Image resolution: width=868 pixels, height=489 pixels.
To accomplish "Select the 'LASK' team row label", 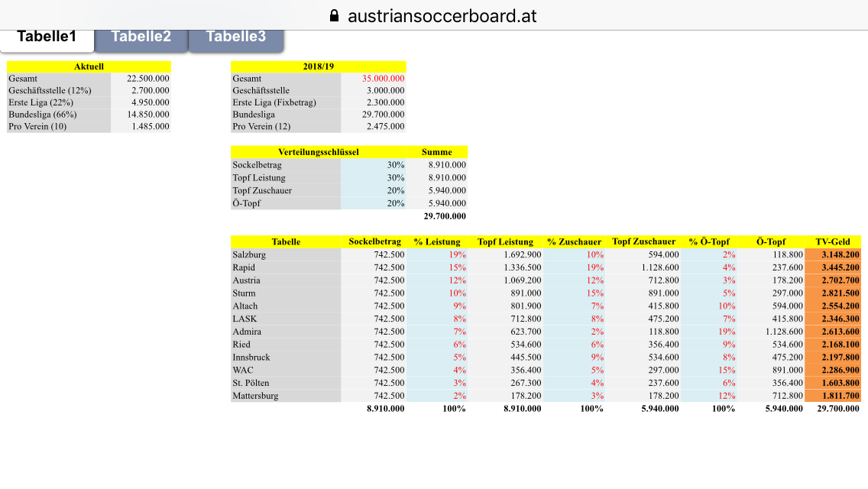I will pos(245,319).
